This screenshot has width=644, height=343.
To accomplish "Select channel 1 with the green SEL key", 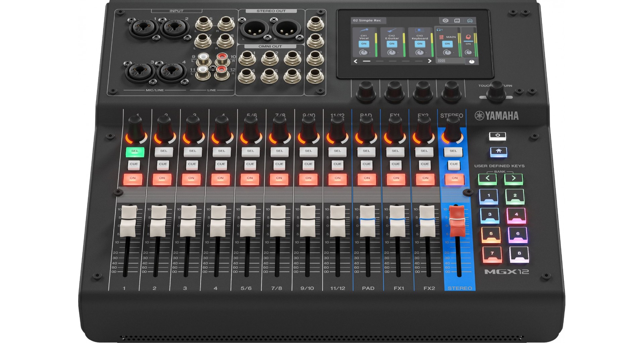I will pyautogui.click(x=135, y=152).
